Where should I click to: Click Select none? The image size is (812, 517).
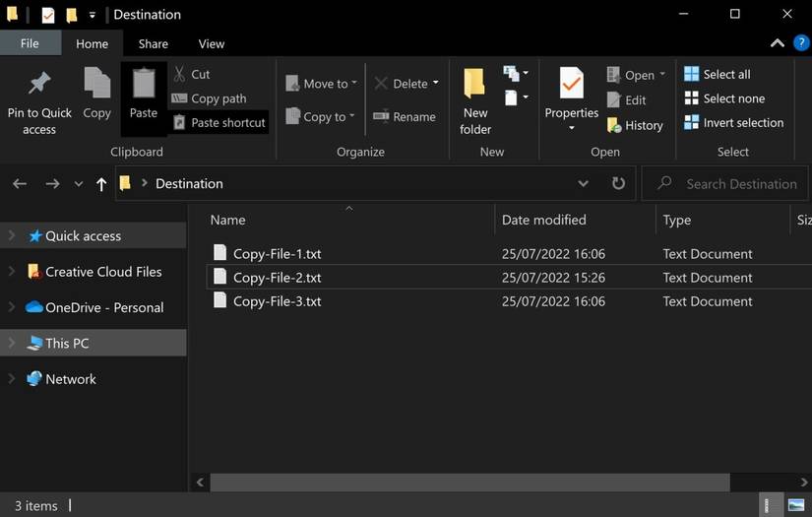tap(724, 98)
